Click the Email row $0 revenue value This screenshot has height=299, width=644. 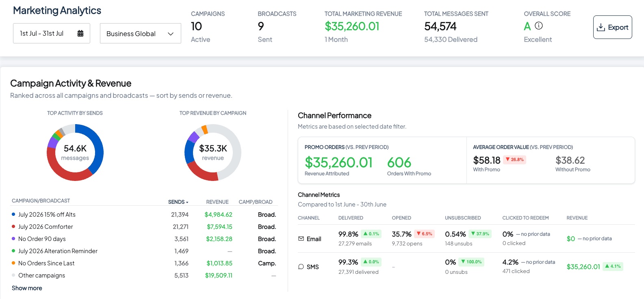click(x=571, y=239)
